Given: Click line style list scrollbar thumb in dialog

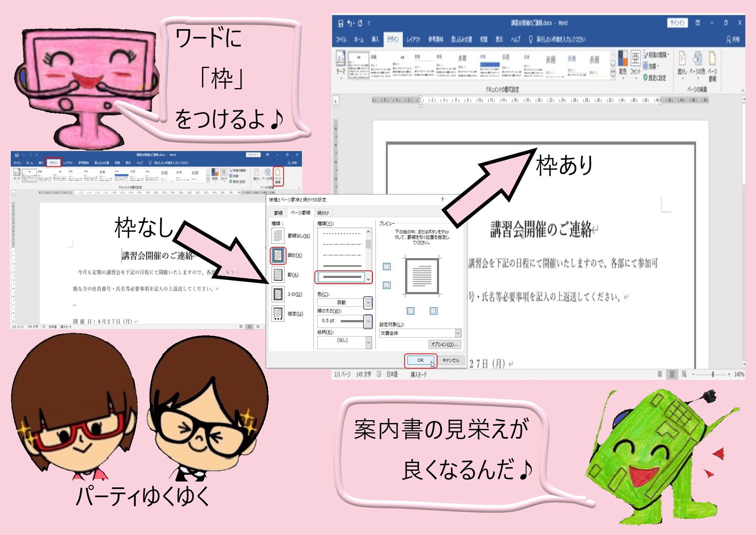Looking at the screenshot, I should pos(368,244).
